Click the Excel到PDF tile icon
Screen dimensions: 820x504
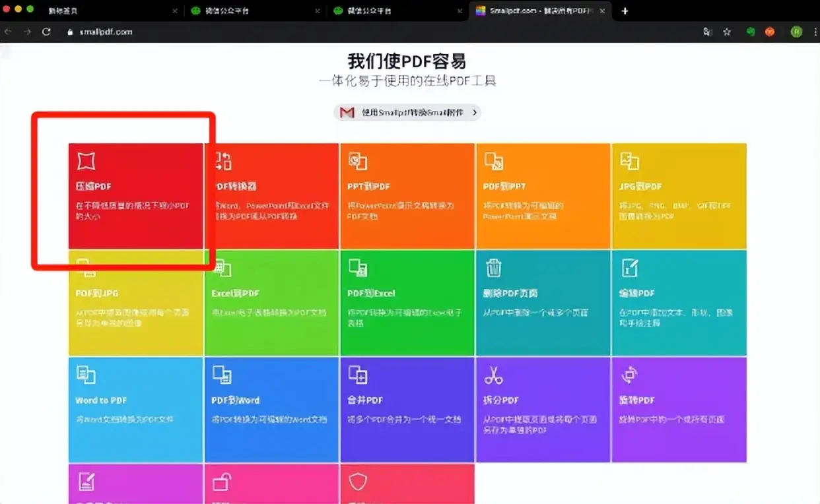(x=222, y=268)
